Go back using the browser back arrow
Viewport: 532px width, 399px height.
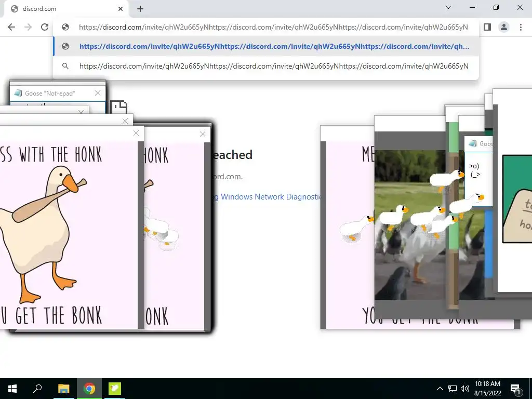pos(11,27)
